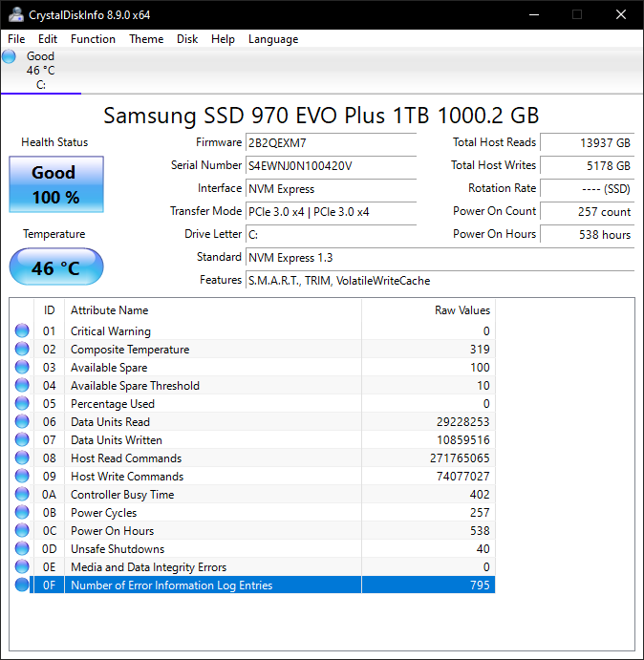
Task: Click status icon for Host Write Commands row
Action: tap(22, 476)
